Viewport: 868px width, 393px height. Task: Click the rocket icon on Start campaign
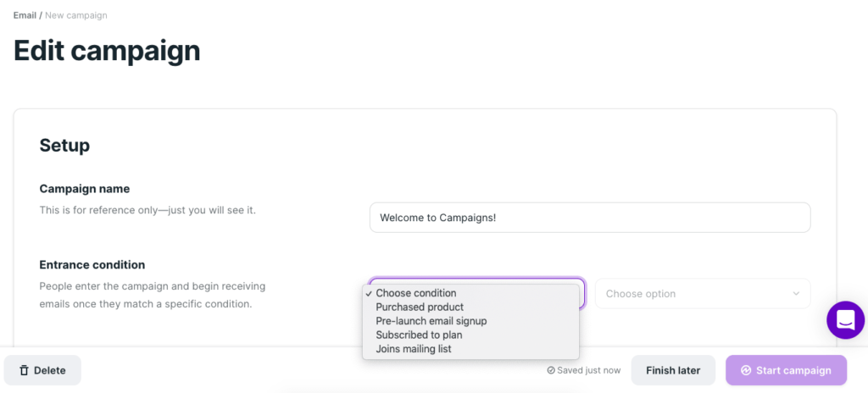click(746, 370)
